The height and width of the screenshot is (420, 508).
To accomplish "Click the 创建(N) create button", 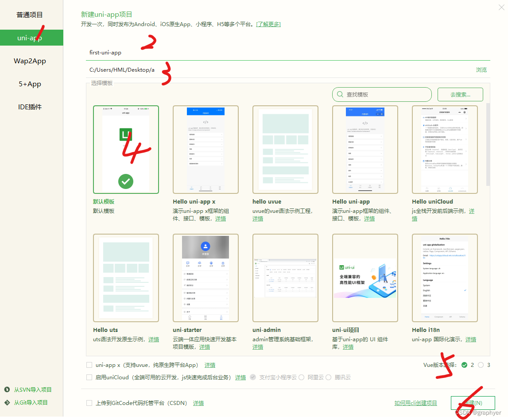I will coord(473,403).
